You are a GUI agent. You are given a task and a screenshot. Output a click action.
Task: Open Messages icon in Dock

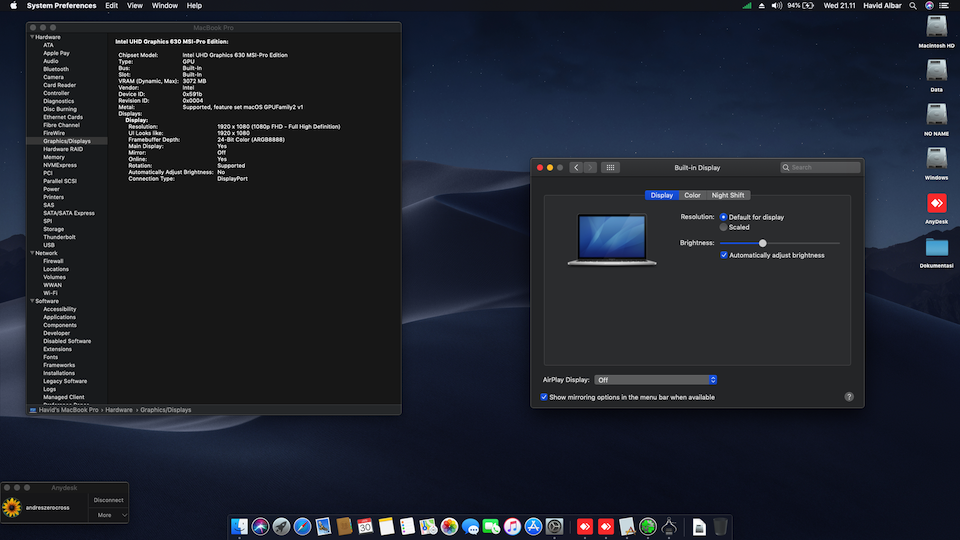470,527
